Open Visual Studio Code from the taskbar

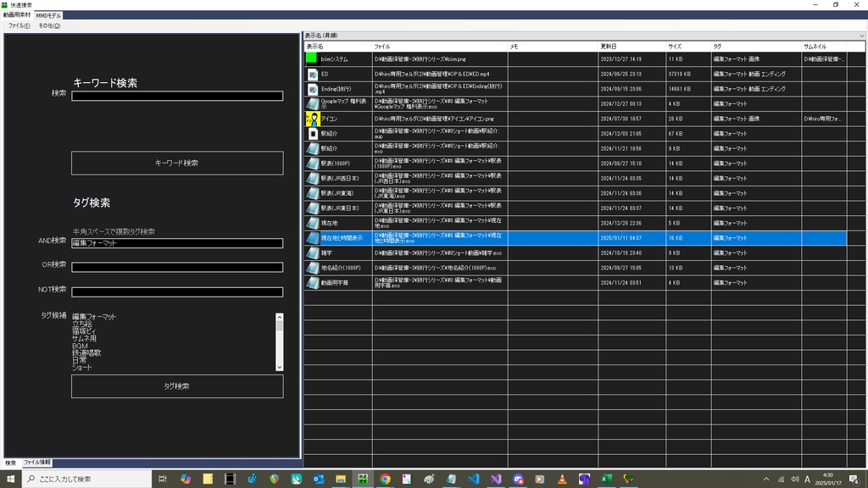[x=473, y=480]
